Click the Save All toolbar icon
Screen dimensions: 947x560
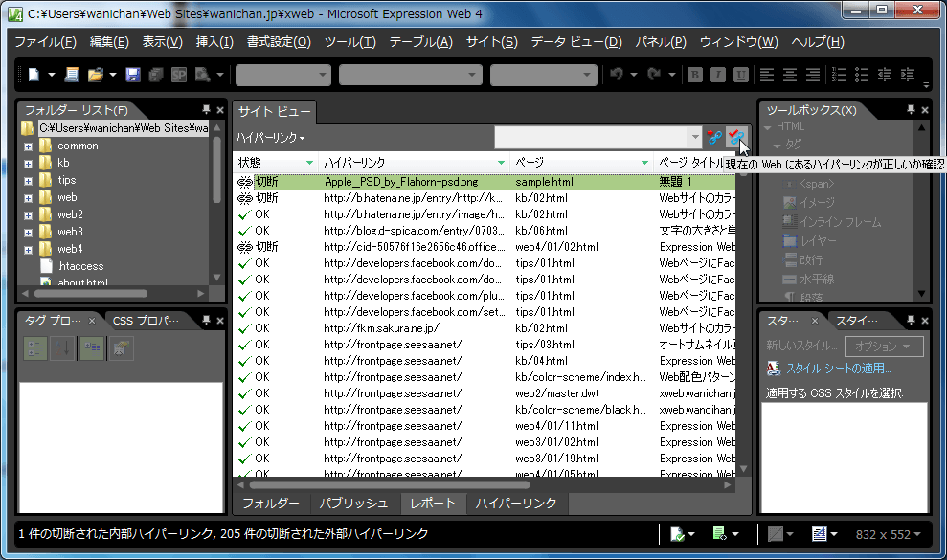[x=156, y=75]
